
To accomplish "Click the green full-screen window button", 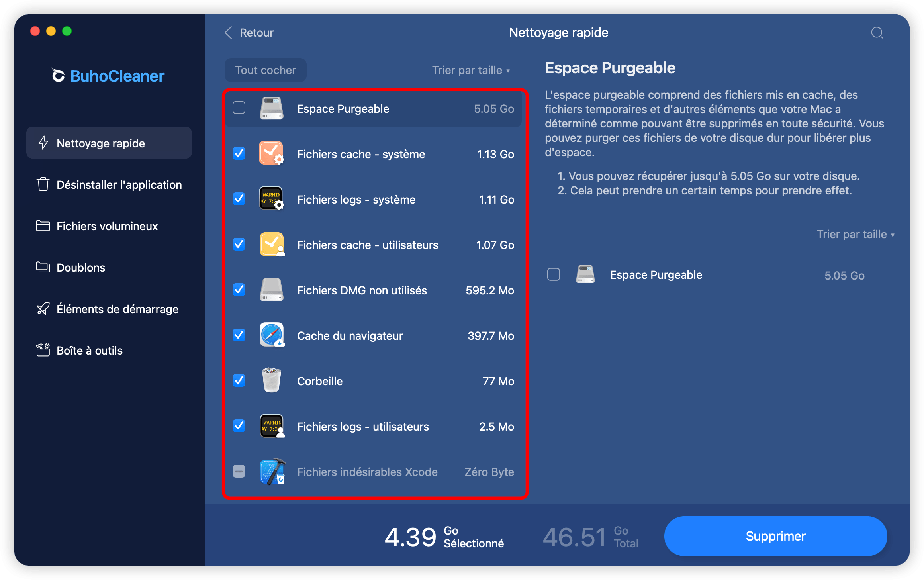I will pyautogui.click(x=67, y=31).
